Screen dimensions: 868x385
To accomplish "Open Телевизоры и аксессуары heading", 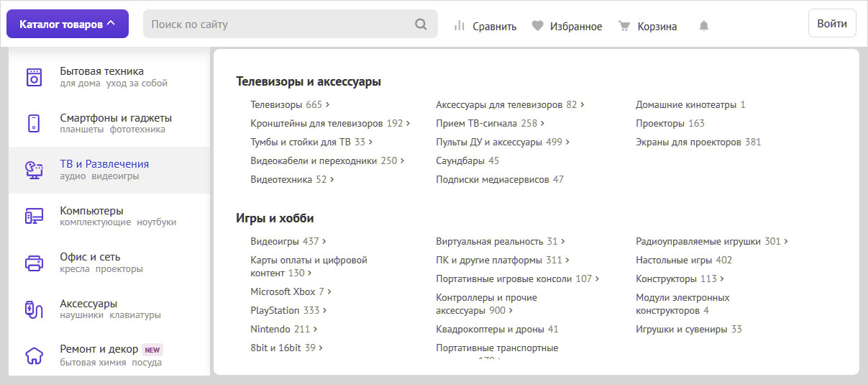I will [x=309, y=81].
